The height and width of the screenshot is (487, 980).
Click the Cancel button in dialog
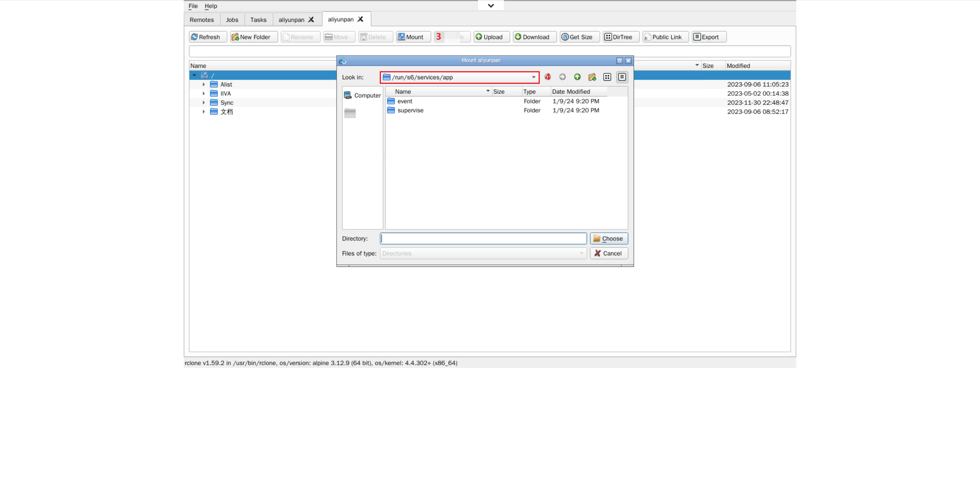(x=608, y=253)
